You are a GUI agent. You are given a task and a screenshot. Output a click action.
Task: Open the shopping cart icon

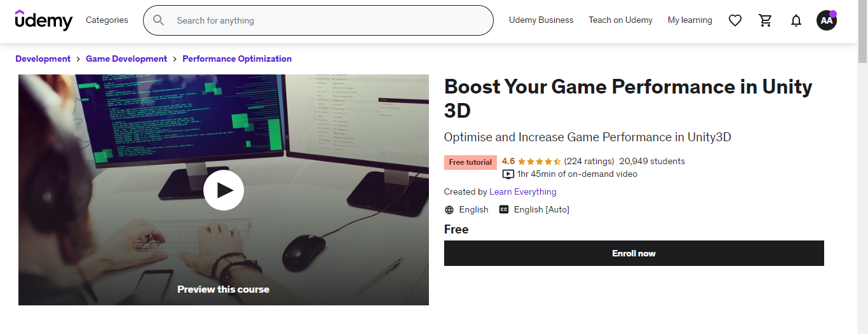click(x=766, y=20)
